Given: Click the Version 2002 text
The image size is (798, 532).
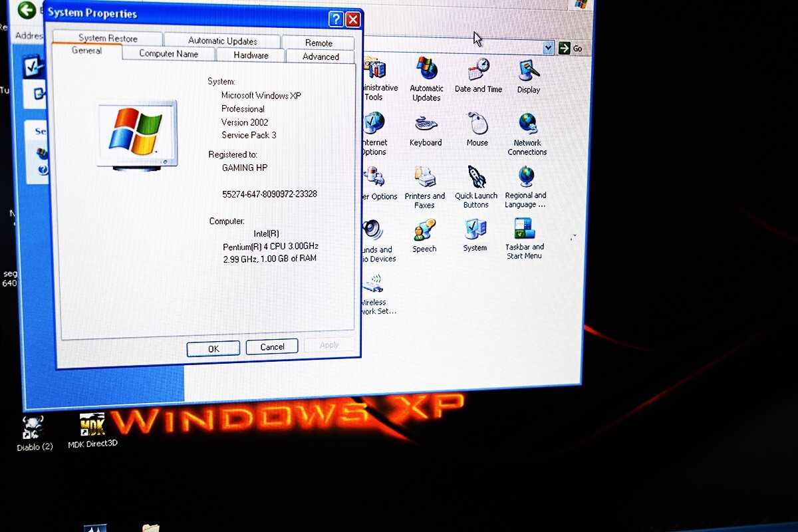Looking at the screenshot, I should pyautogui.click(x=245, y=122).
